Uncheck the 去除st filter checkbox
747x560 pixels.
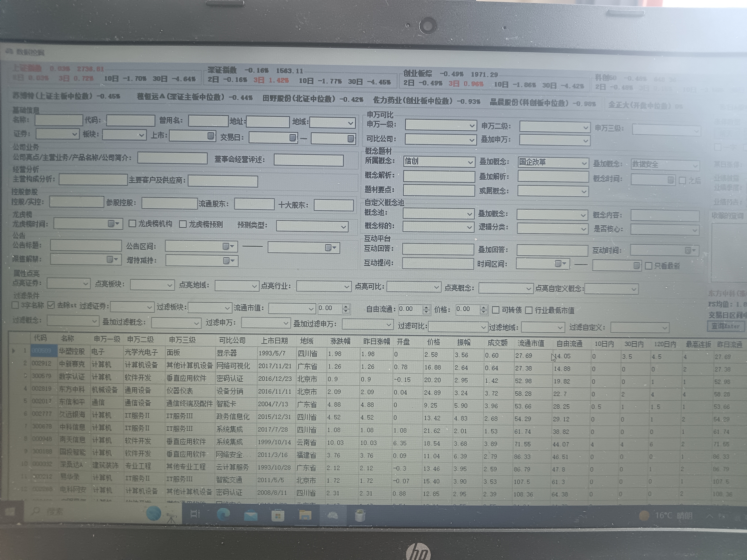[x=51, y=305]
